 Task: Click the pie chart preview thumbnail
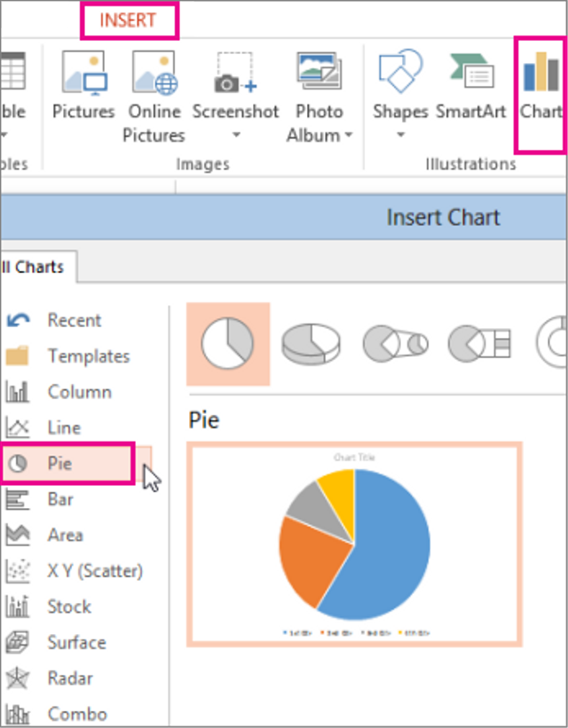(x=354, y=544)
